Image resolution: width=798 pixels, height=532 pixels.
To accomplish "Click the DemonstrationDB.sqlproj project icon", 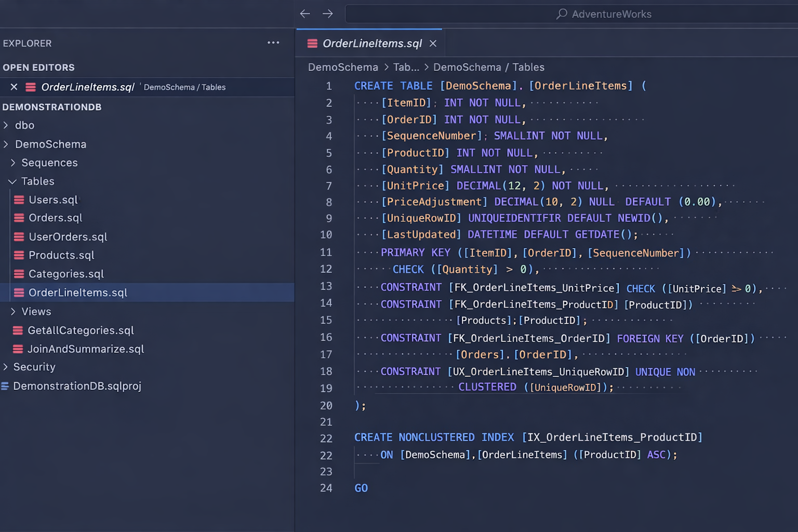I will (x=5, y=386).
